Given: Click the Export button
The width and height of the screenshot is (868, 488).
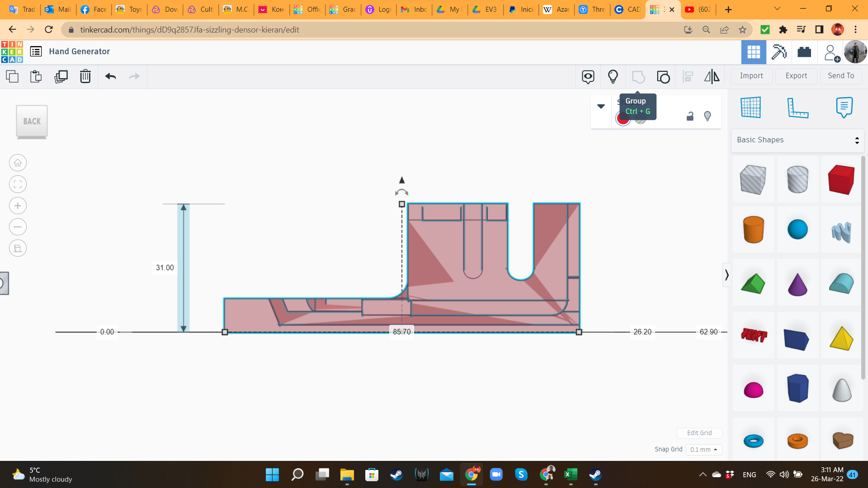Looking at the screenshot, I should pyautogui.click(x=796, y=76).
